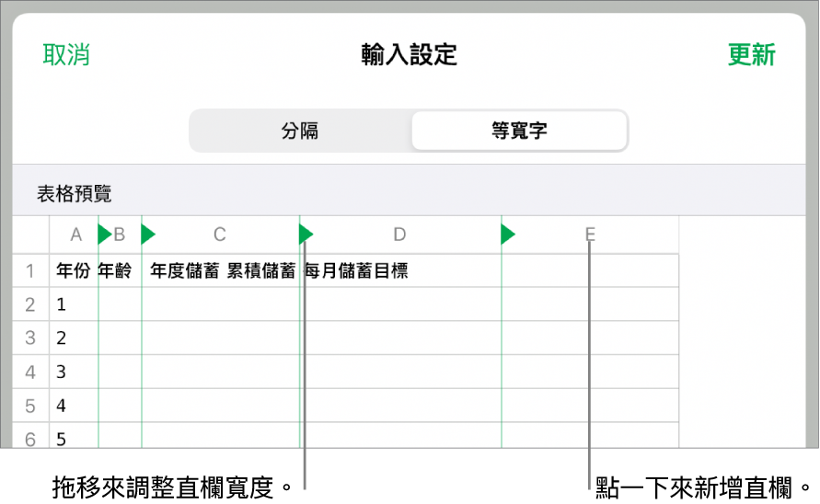This screenshot has width=820, height=504.
Task: Select row header 5
Action: coord(30,406)
